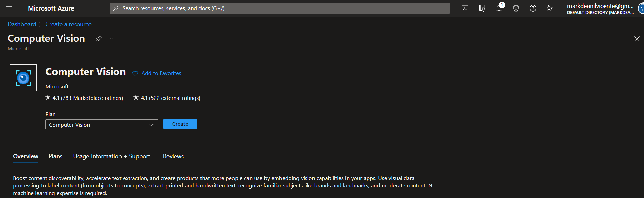Open Azure Cloud Shell terminal

(x=465, y=8)
